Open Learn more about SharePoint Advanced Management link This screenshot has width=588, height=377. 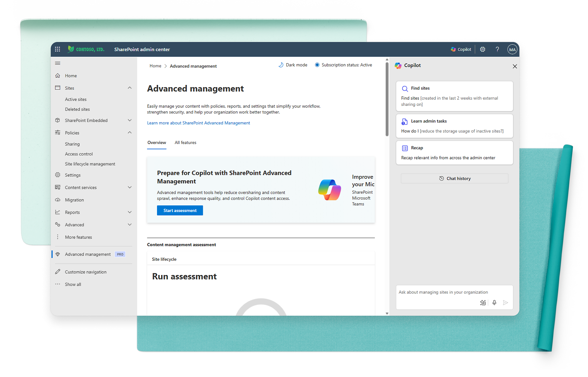(x=198, y=123)
